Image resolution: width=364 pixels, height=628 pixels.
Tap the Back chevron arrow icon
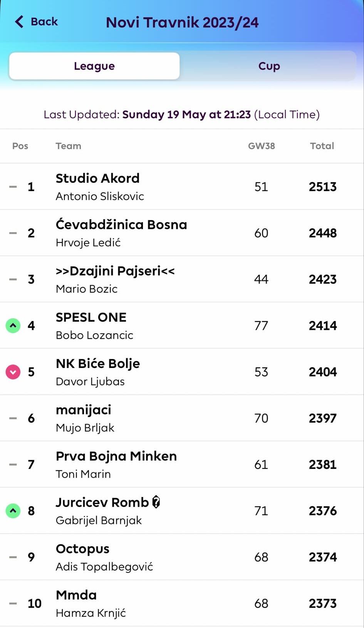pyautogui.click(x=19, y=22)
